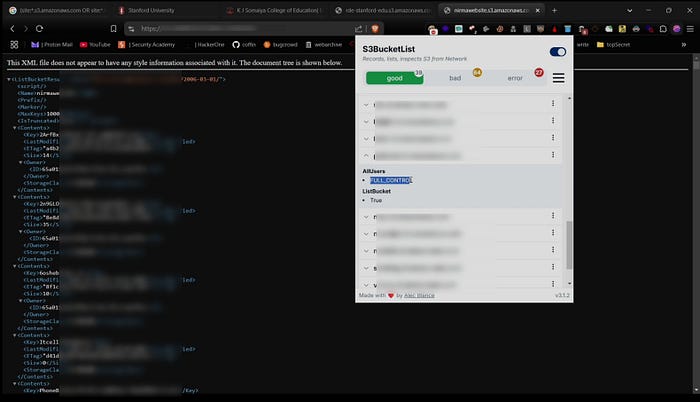Open the Brave Shields lion icon
700x402 pixels.
pos(375,29)
